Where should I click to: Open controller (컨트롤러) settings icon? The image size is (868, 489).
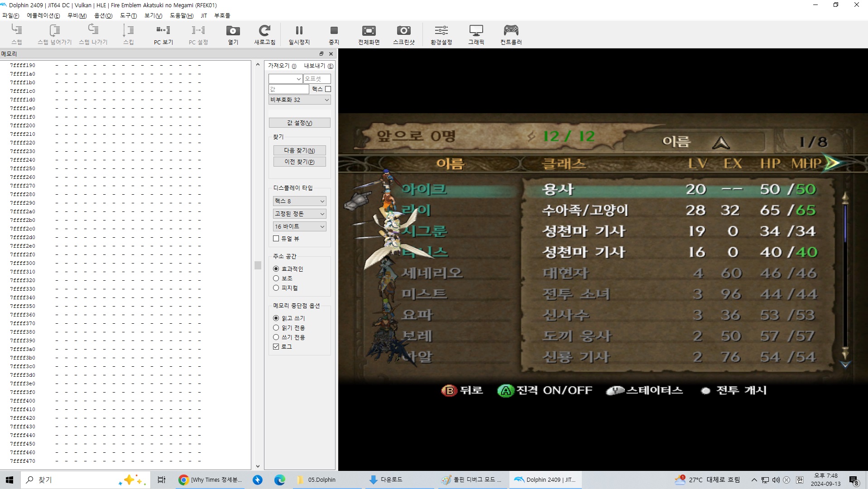511,34
